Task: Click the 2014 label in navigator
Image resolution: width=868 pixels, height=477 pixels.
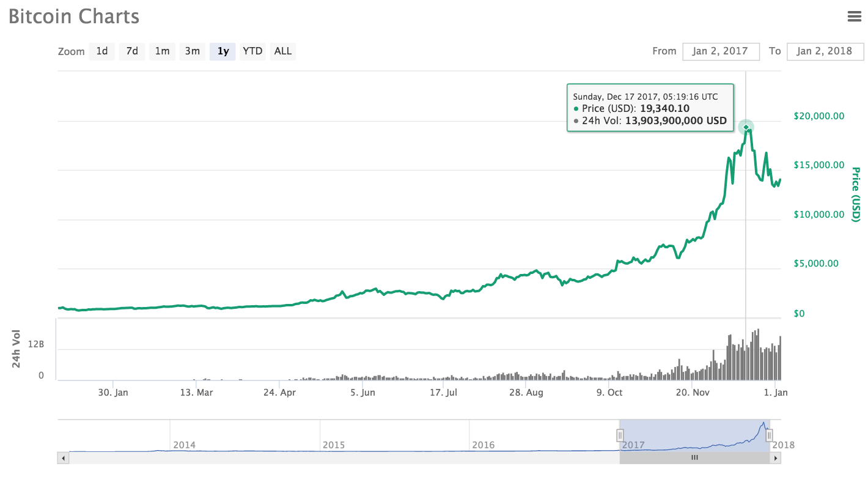Action: point(185,445)
